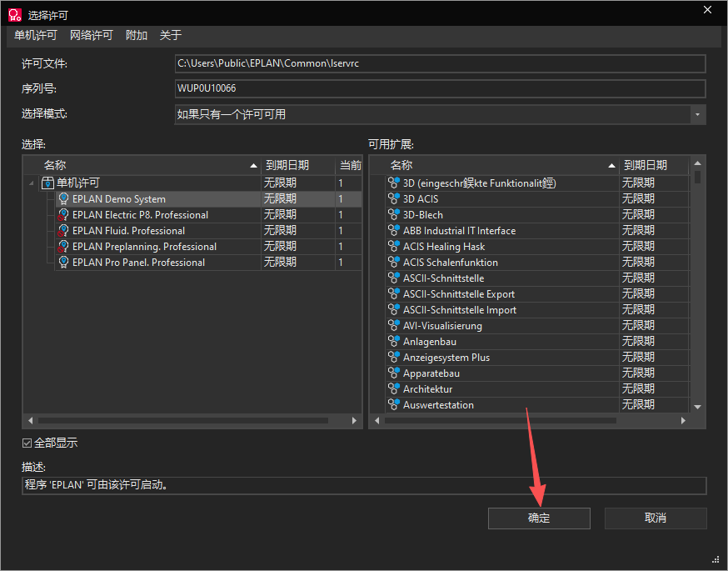Click the AVI-Visualisierung extension icon
728x571 pixels.
(395, 326)
